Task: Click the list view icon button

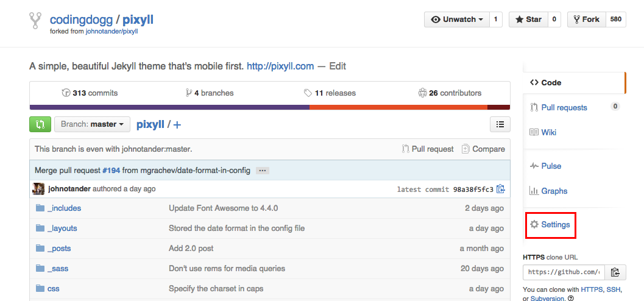Action: pos(500,124)
